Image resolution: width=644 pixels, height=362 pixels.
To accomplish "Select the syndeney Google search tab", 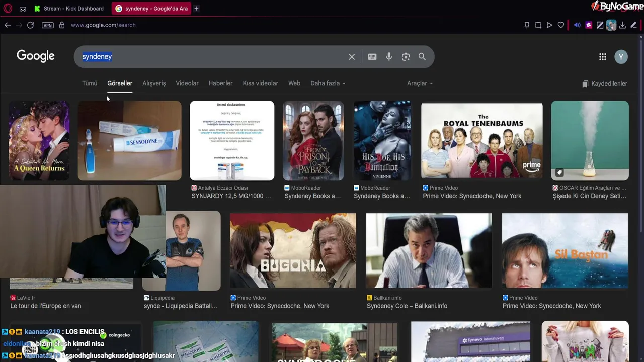I will 151,9.
